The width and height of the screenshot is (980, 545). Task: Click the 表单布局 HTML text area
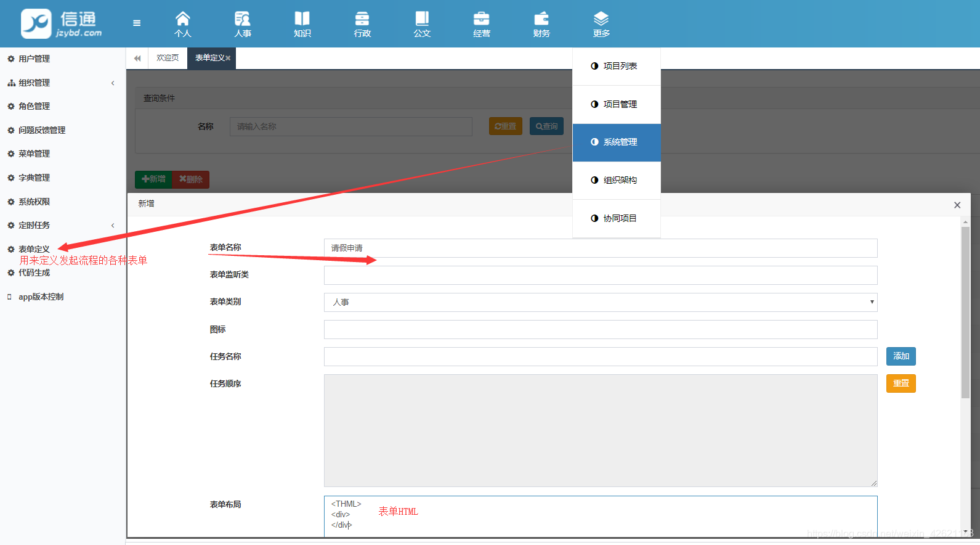tap(601, 517)
